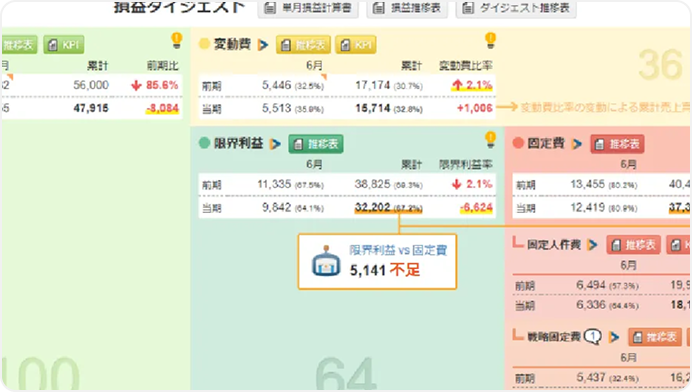
Task: Select the 5,513 current June variable cost
Action: pyautogui.click(x=277, y=108)
